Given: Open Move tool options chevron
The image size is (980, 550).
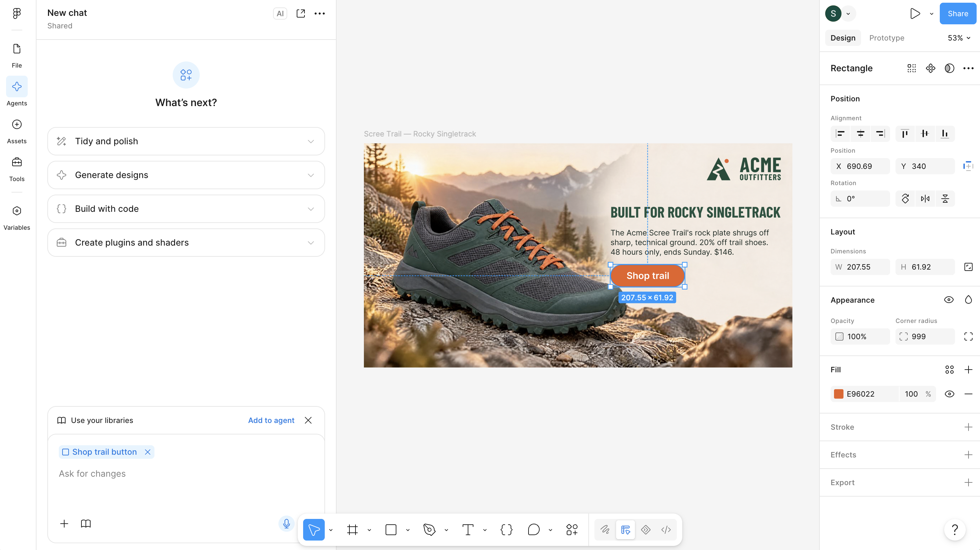Looking at the screenshot, I should coord(330,530).
